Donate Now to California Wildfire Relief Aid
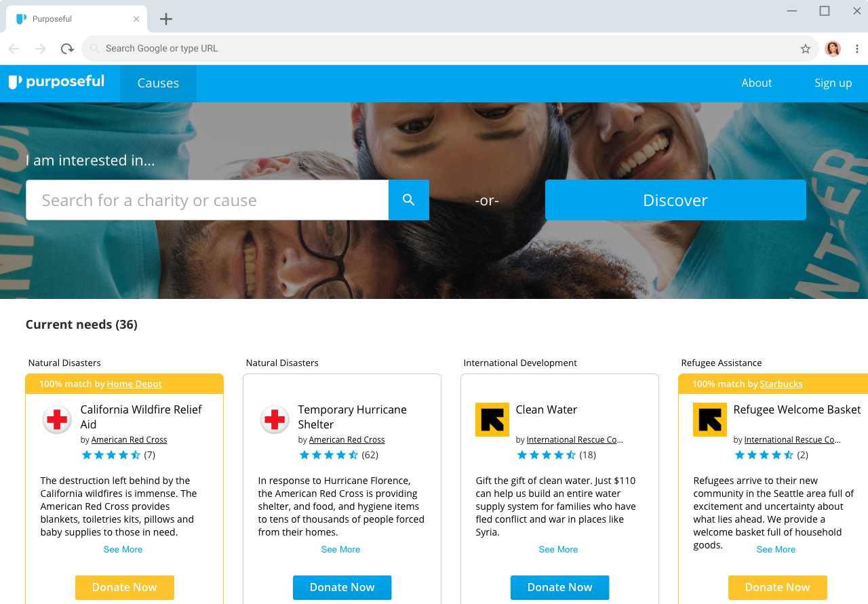This screenshot has width=868, height=604. click(125, 588)
